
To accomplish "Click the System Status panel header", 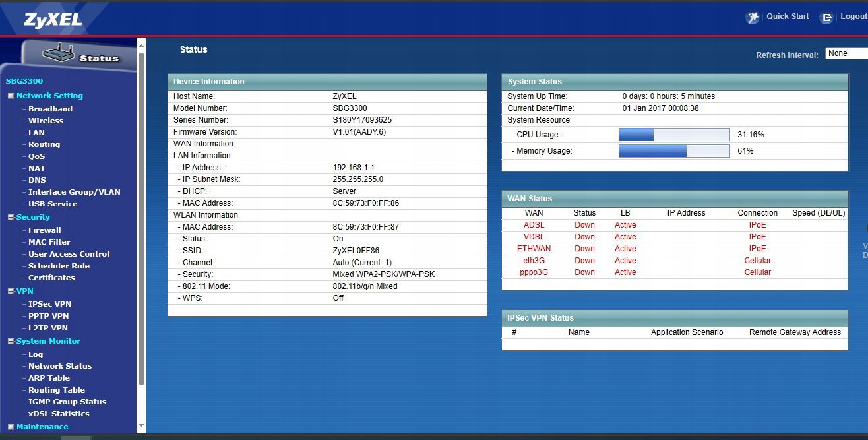I will click(675, 82).
